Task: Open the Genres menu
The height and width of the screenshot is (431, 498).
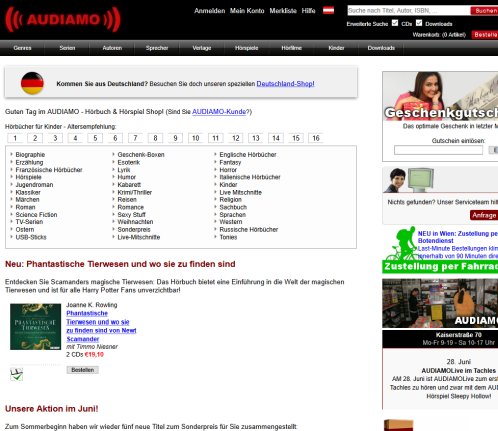Action: coord(22,48)
